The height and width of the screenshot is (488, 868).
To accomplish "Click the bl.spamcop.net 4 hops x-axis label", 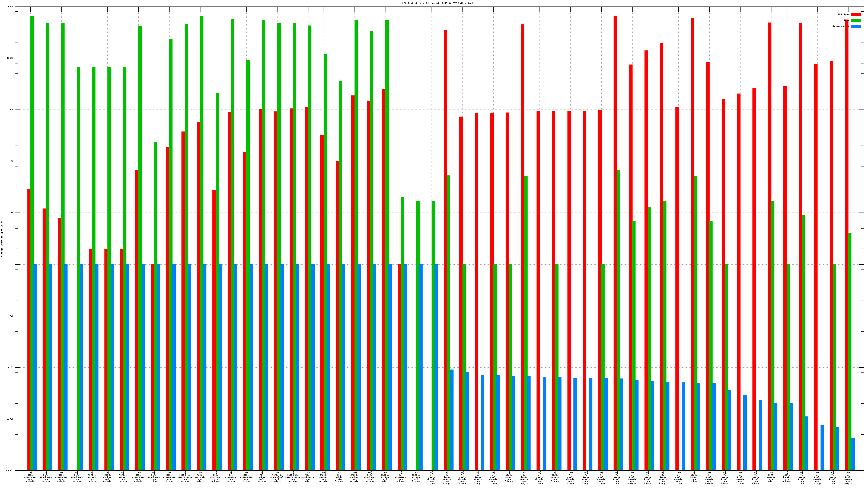I will (401, 477).
